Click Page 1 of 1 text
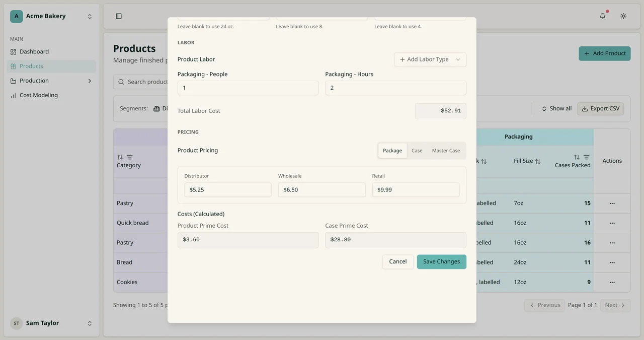 coord(583,305)
